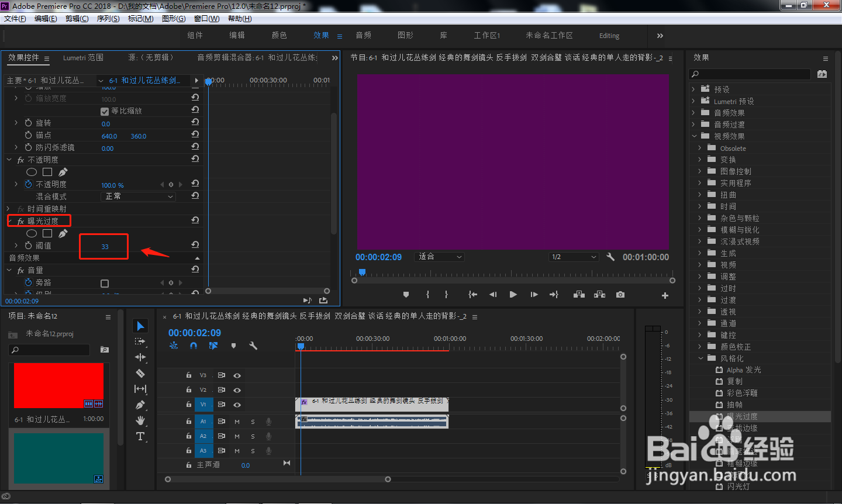Go to Out point in the Program monitor
This screenshot has height=504, width=842.
(554, 295)
